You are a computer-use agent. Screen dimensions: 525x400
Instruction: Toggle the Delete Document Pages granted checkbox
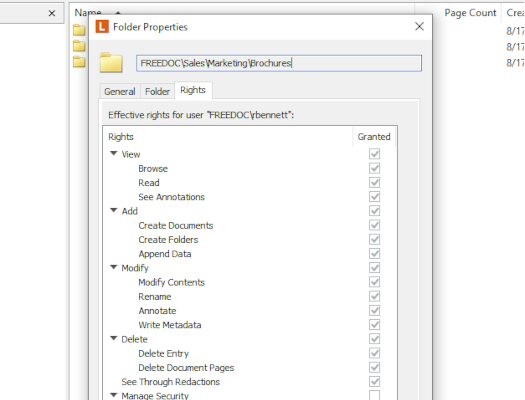click(375, 367)
